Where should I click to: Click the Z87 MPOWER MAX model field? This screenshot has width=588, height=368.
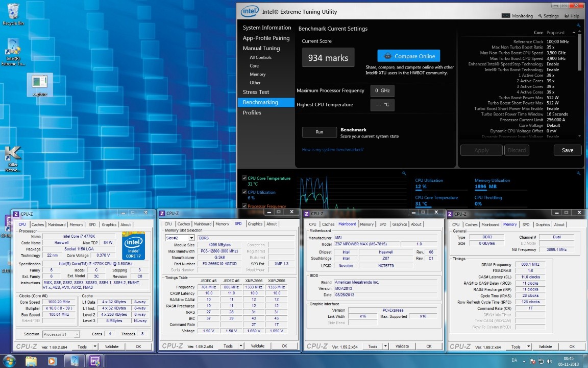(x=366, y=244)
